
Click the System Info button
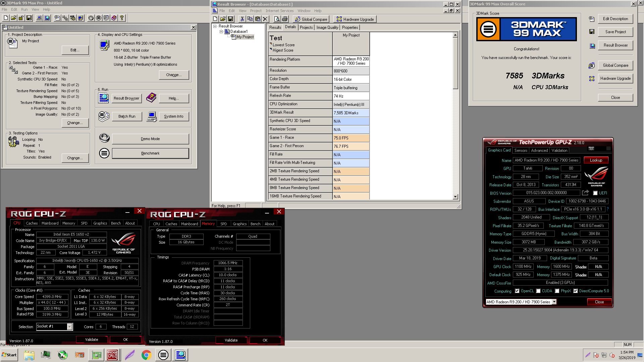(173, 116)
